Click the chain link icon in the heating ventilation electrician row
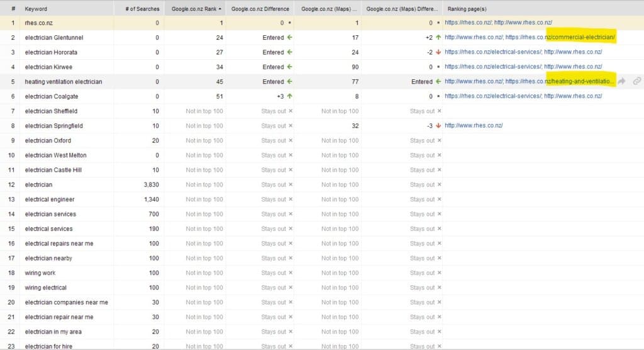 [636, 81]
